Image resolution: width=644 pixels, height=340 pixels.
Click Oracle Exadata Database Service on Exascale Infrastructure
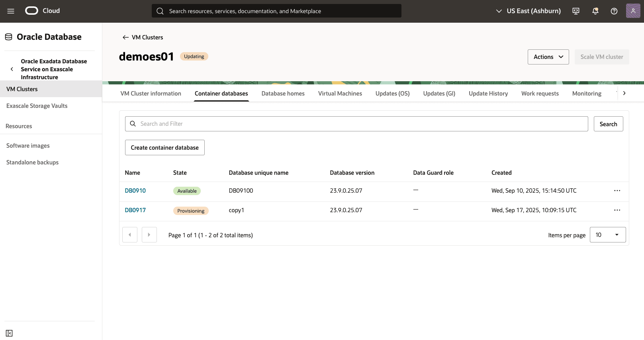point(54,69)
